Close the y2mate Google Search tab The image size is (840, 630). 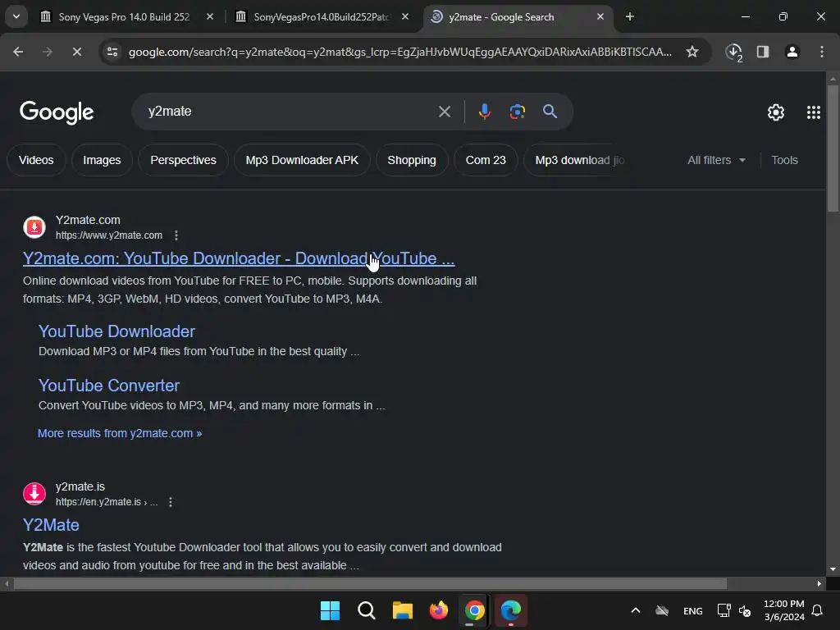[x=600, y=16]
